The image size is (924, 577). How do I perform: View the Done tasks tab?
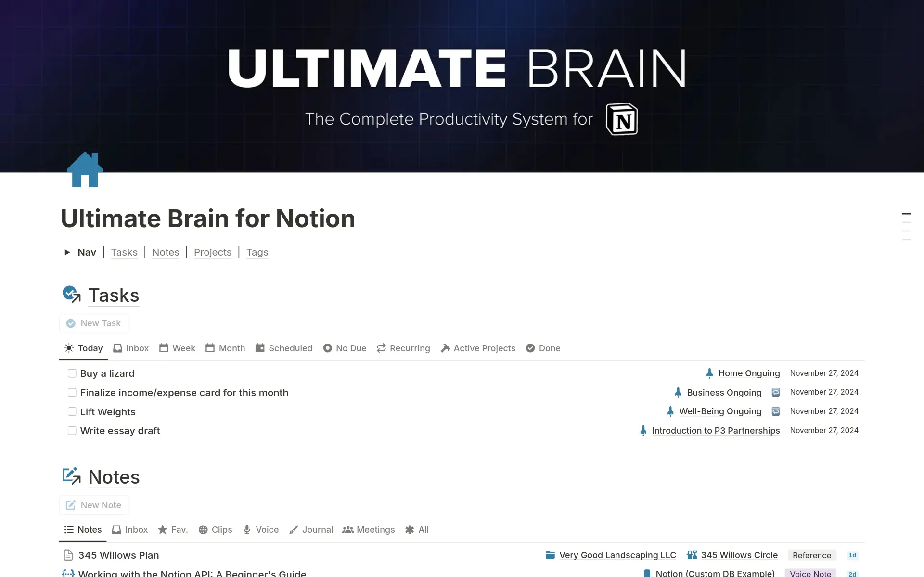[x=543, y=348]
